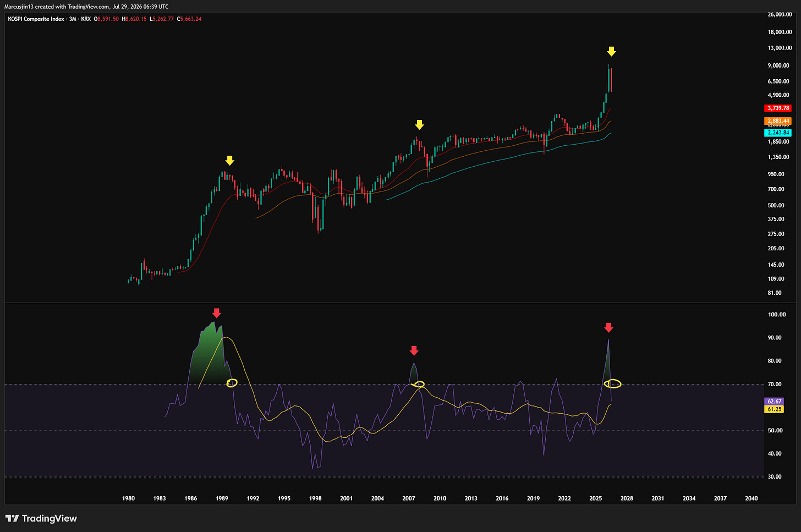This screenshot has width=801, height=532.
Task: Click the 2022 time axis label
Action: pyautogui.click(x=564, y=498)
